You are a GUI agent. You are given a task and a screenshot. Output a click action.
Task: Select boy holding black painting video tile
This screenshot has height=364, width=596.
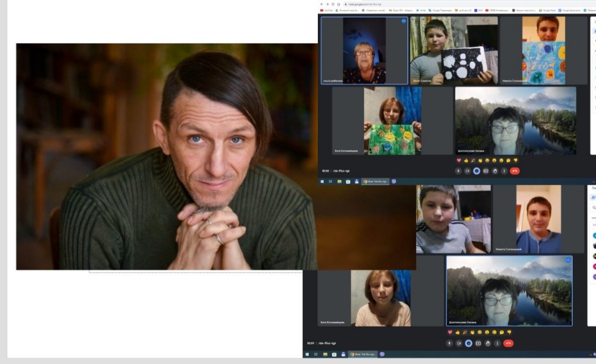[454, 51]
